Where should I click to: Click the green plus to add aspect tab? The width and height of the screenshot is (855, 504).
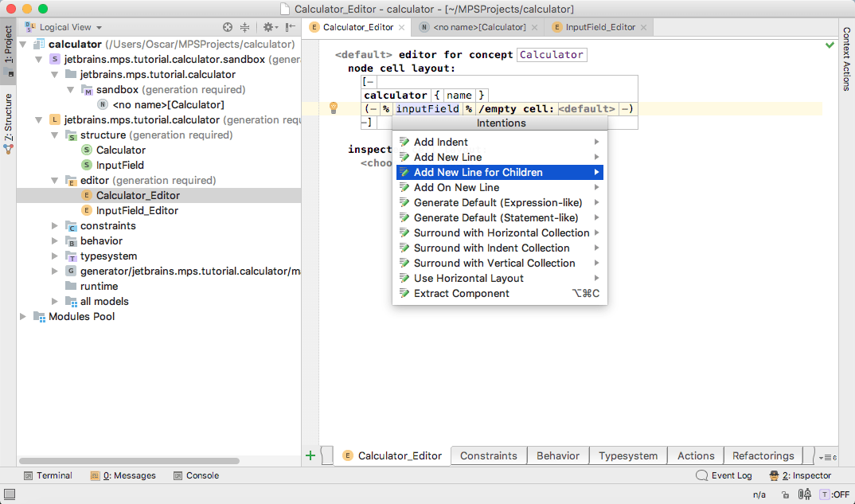[x=310, y=455]
